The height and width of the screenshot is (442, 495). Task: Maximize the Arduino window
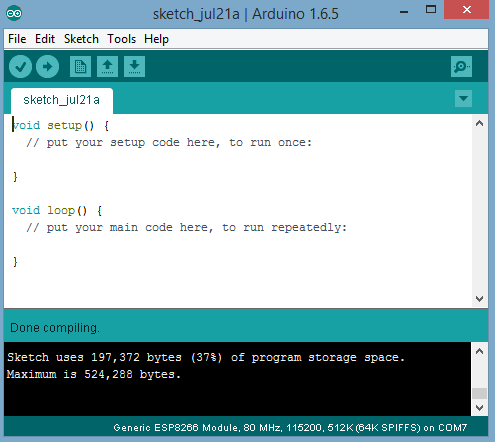[431, 10]
